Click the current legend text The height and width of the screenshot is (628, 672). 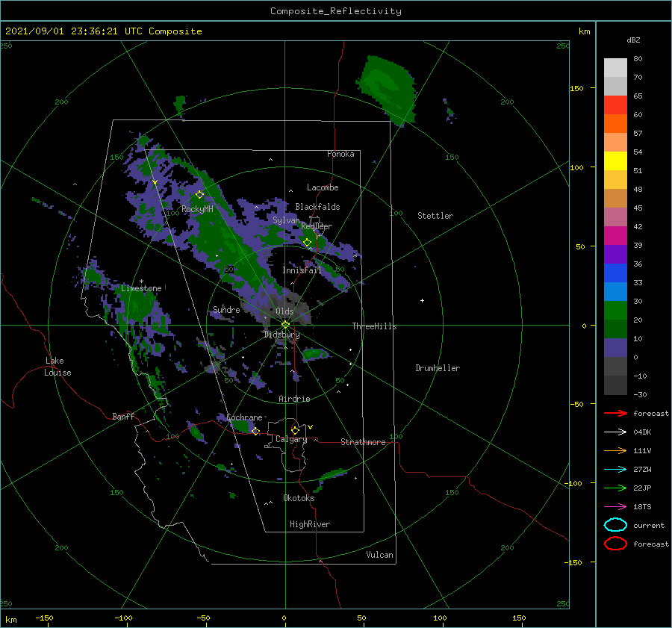649,526
